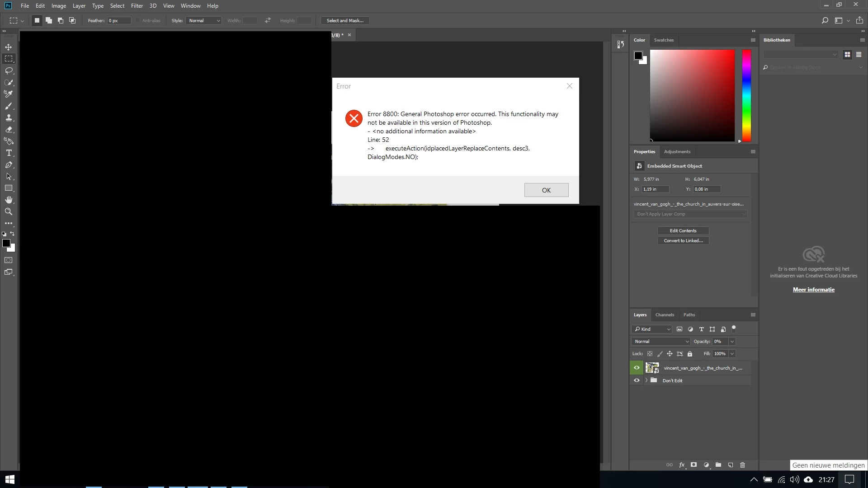Open the layer blend mode Normal dropdown
This screenshot has width=868, height=488.
[661, 342]
